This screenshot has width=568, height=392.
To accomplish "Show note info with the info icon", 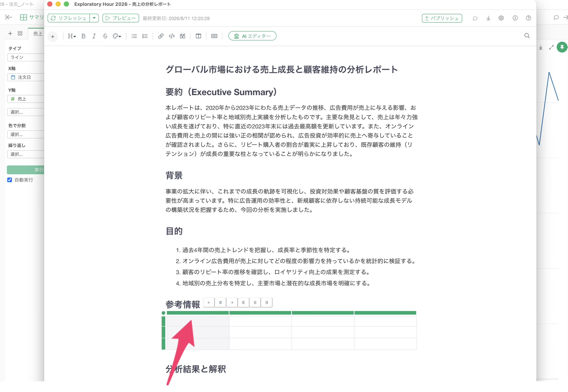I will click(515, 18).
